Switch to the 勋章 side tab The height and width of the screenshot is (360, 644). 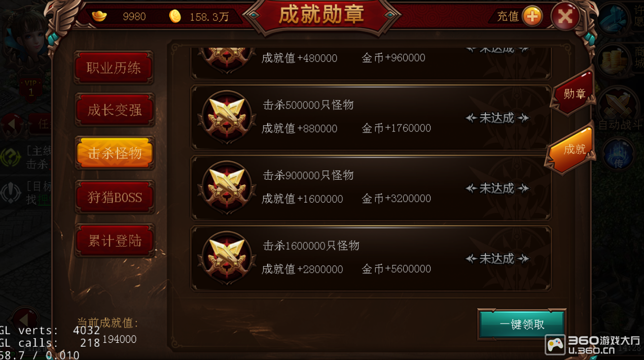pyautogui.click(x=573, y=93)
